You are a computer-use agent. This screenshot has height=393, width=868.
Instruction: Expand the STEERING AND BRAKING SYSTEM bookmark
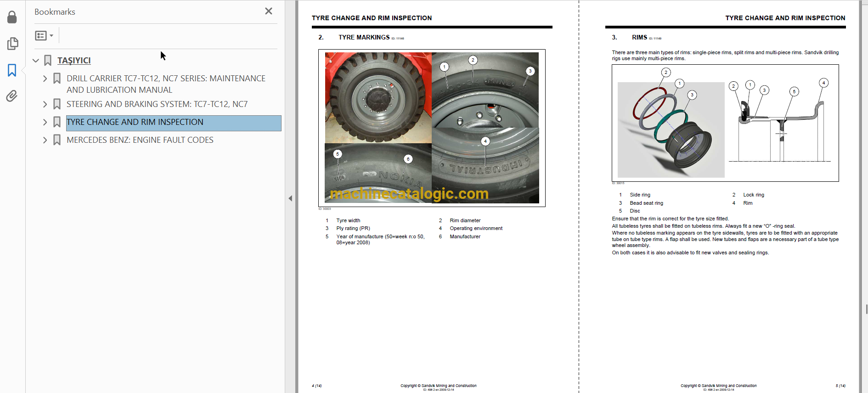tap(45, 104)
